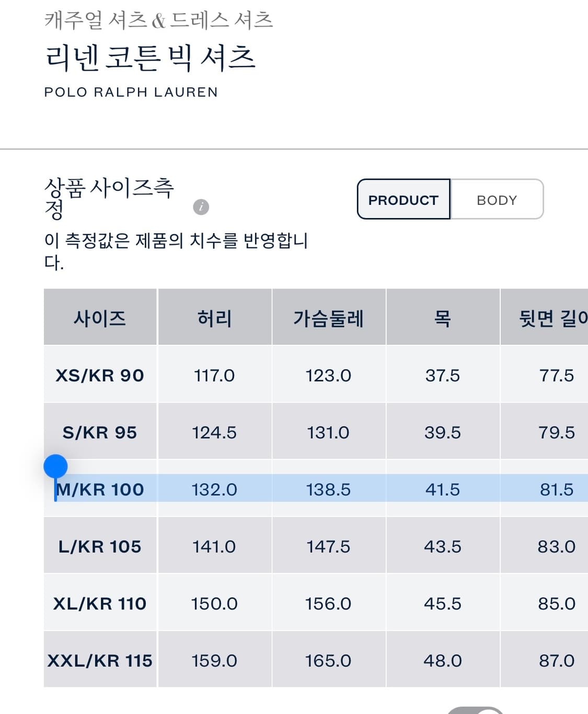
Task: Click the POLO RALPH LAUREN brand text
Action: [131, 92]
